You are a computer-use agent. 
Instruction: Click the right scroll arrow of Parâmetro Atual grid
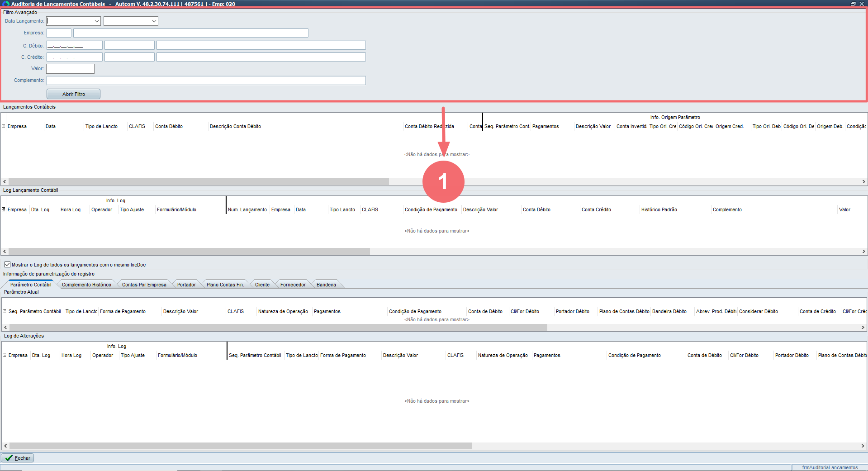pos(863,327)
